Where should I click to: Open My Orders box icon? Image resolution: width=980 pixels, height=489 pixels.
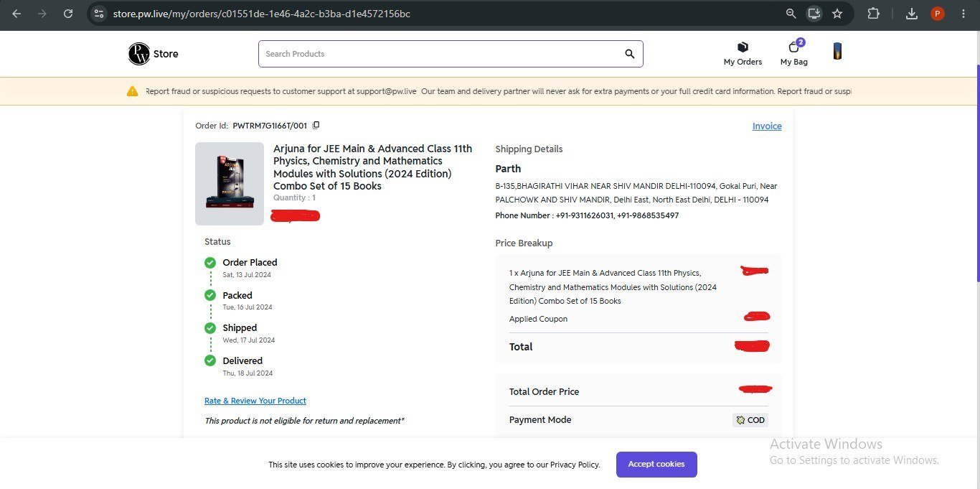[743, 47]
